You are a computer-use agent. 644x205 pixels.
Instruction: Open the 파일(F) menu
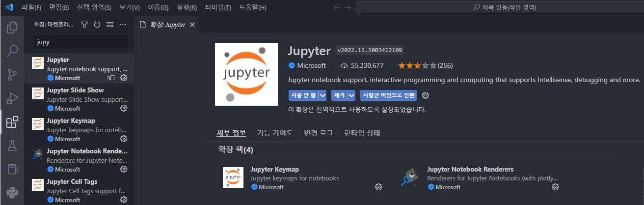point(31,7)
